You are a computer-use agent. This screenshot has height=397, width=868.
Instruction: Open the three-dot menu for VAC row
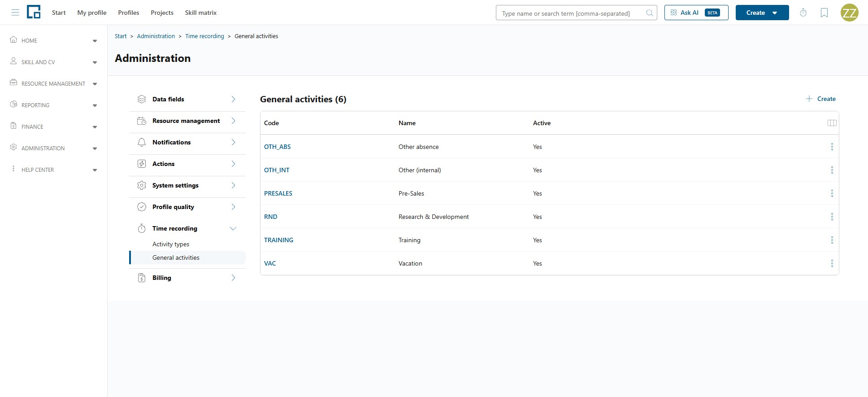coord(832,263)
